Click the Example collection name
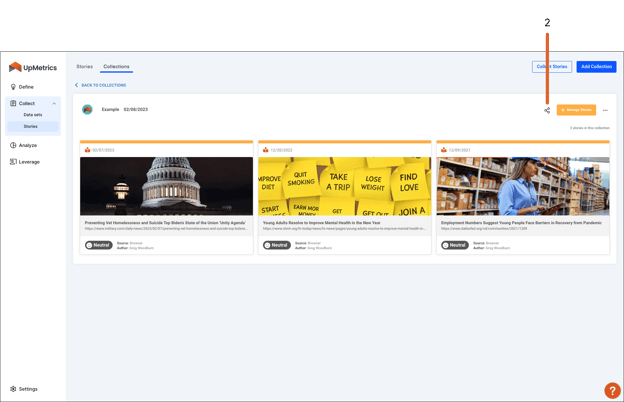The height and width of the screenshot is (402, 624). [110, 109]
